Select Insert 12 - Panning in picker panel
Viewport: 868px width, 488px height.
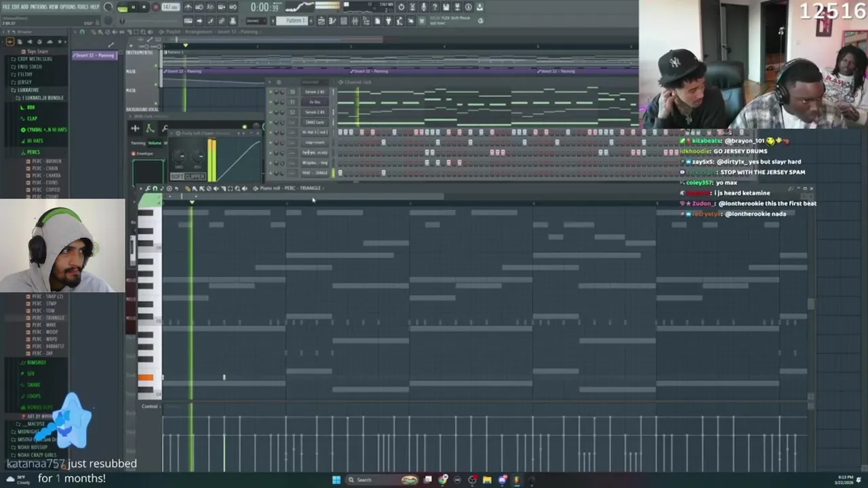coord(95,56)
